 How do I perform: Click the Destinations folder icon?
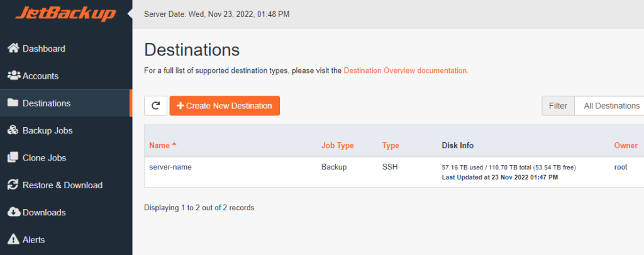13,103
